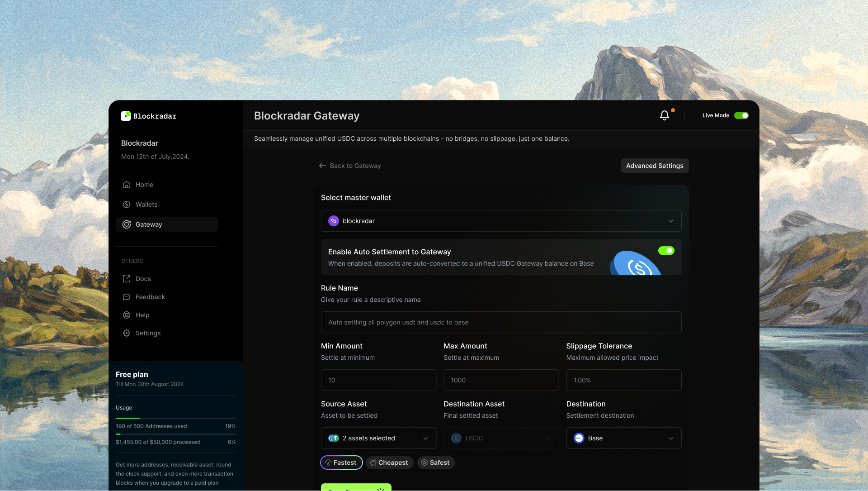The image size is (868, 491).
Task: Click the Rule Name input field
Action: click(501, 322)
